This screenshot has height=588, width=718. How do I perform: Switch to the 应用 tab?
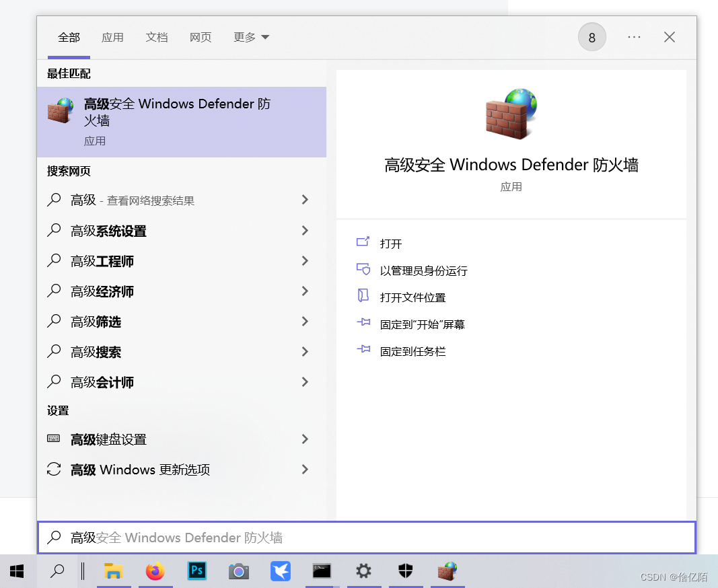[x=112, y=38]
